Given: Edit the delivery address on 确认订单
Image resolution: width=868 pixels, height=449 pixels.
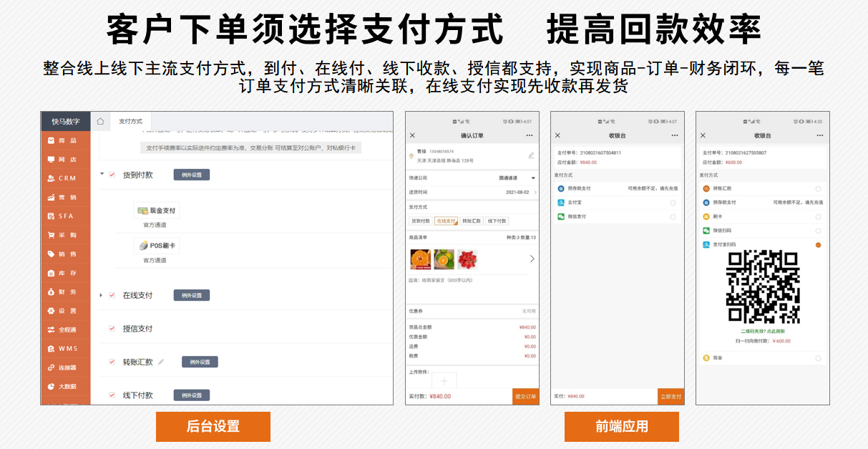Looking at the screenshot, I should pyautogui.click(x=531, y=155).
